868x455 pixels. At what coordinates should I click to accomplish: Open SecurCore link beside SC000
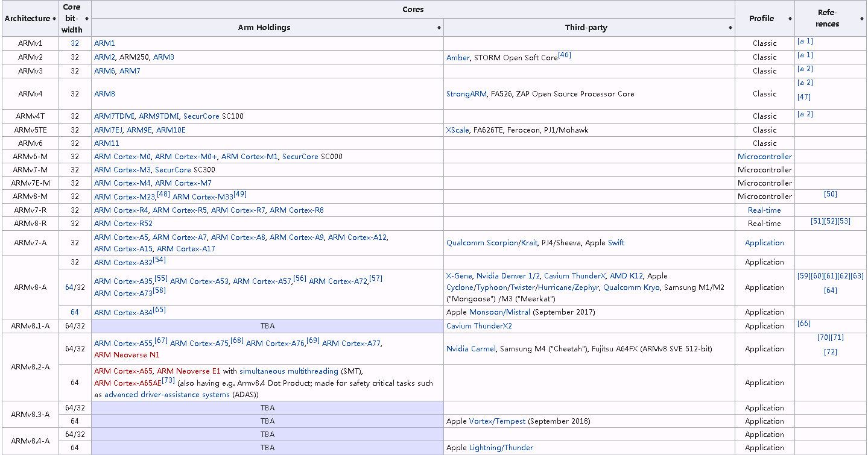300,157
